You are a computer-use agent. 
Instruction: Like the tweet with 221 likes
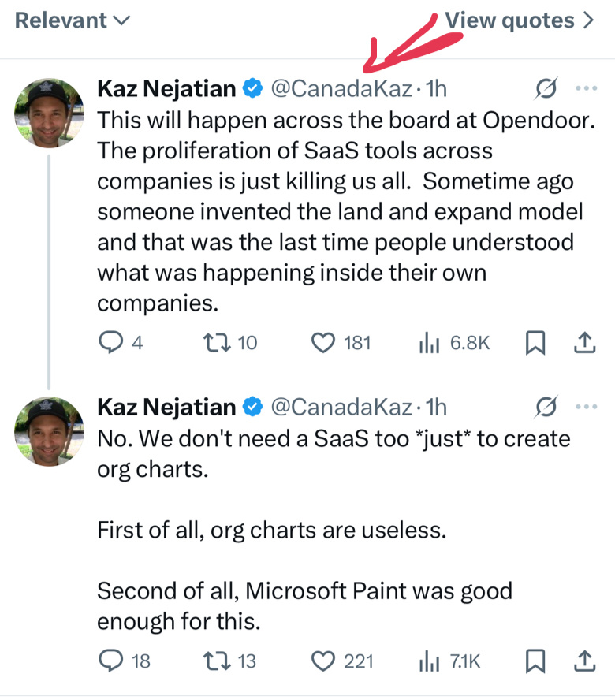[322, 661]
